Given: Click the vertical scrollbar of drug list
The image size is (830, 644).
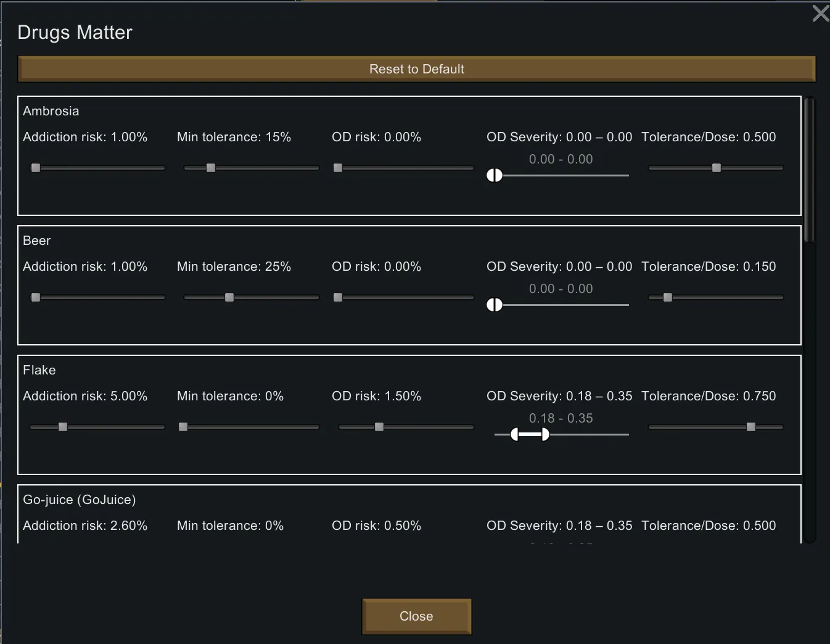Looking at the screenshot, I should point(810,170).
